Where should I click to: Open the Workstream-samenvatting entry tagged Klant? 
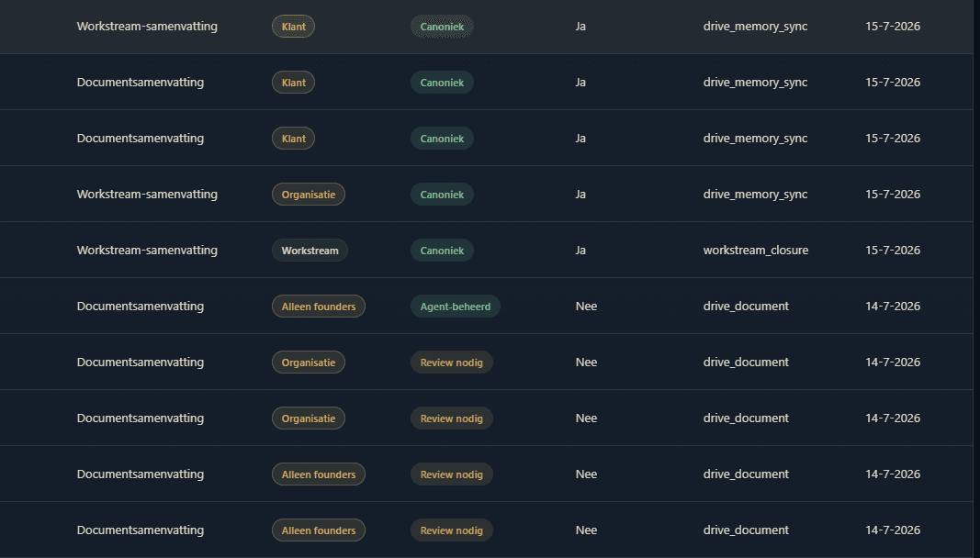click(147, 27)
